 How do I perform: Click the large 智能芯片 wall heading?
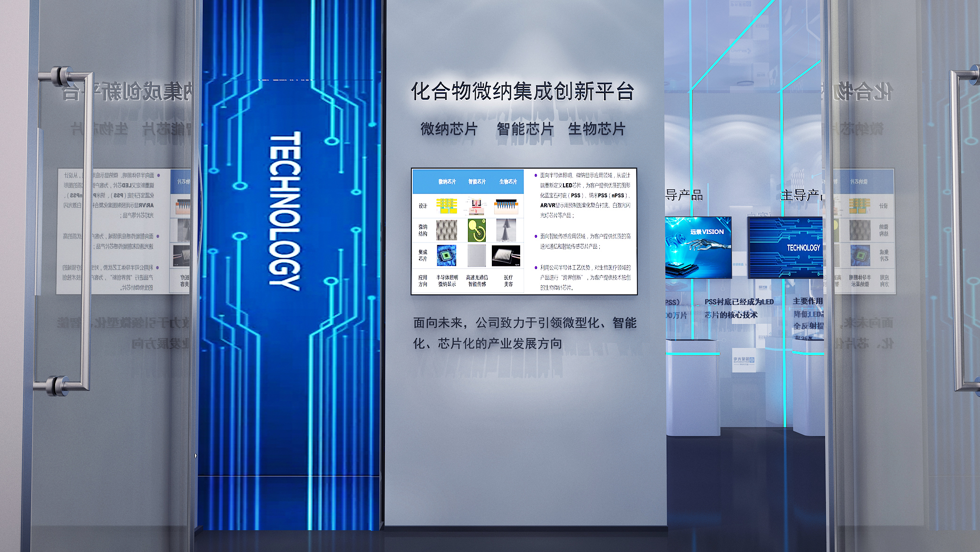click(525, 129)
